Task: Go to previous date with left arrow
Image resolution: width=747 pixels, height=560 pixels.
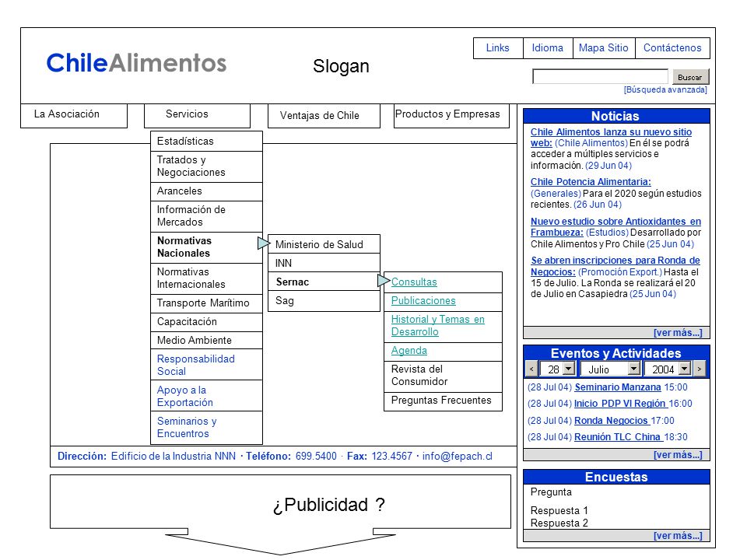Action: [x=531, y=369]
